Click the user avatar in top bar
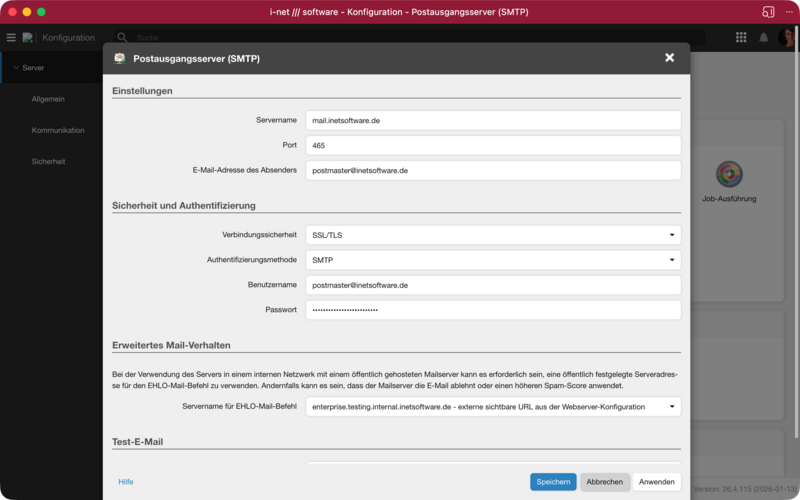The height and width of the screenshot is (500, 800). (787, 38)
